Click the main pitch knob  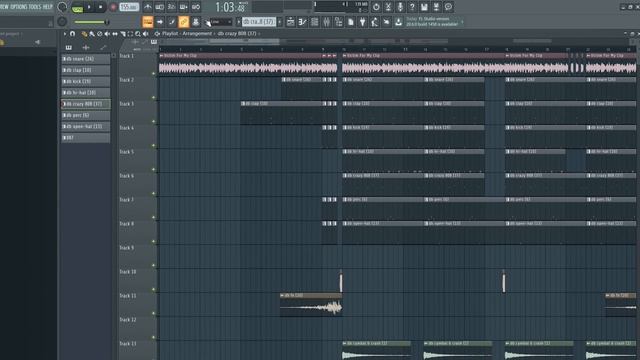point(62,22)
